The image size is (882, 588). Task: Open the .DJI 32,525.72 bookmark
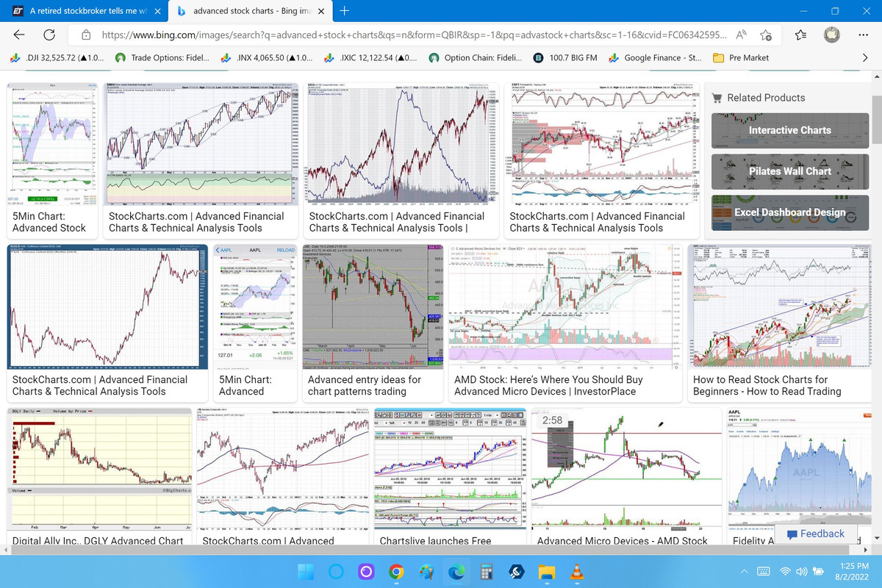tap(57, 57)
